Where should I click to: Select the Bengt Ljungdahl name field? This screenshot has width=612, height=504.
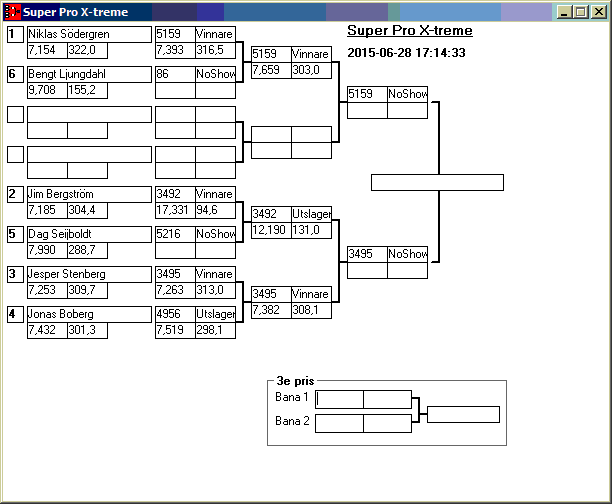tap(88, 74)
